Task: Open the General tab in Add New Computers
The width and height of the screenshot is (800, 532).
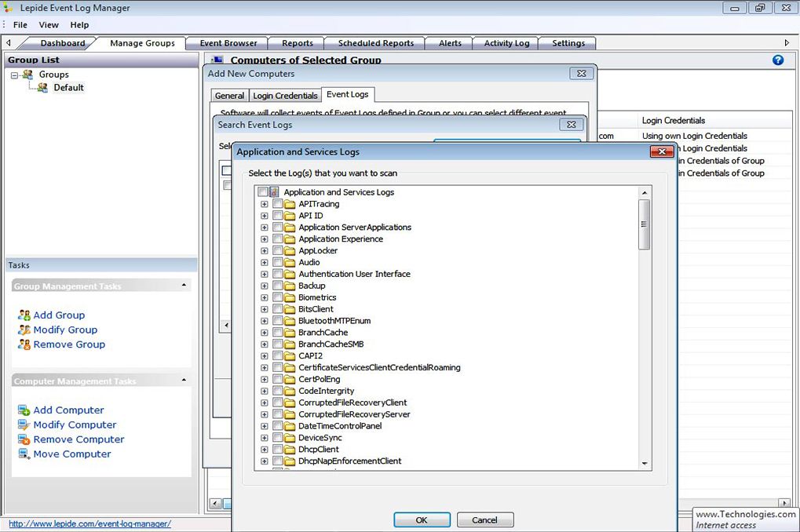Action: click(229, 96)
